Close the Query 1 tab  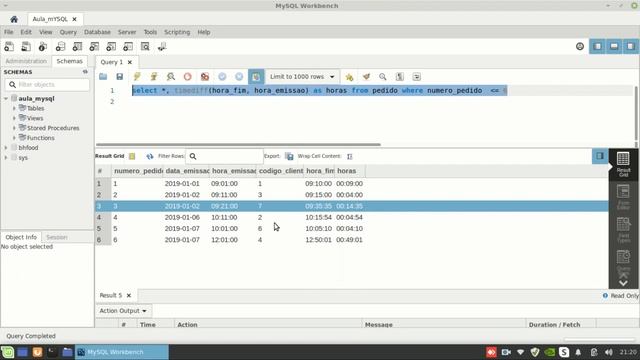click(130, 62)
